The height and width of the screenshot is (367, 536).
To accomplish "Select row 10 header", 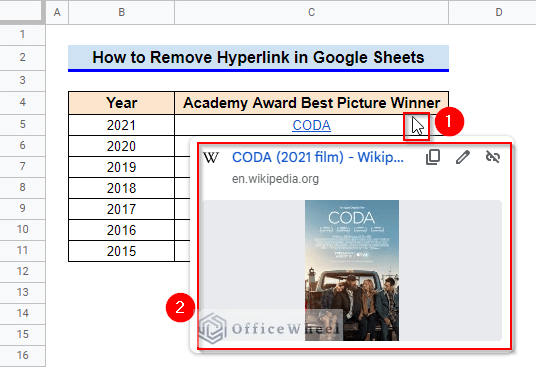I will 22,229.
